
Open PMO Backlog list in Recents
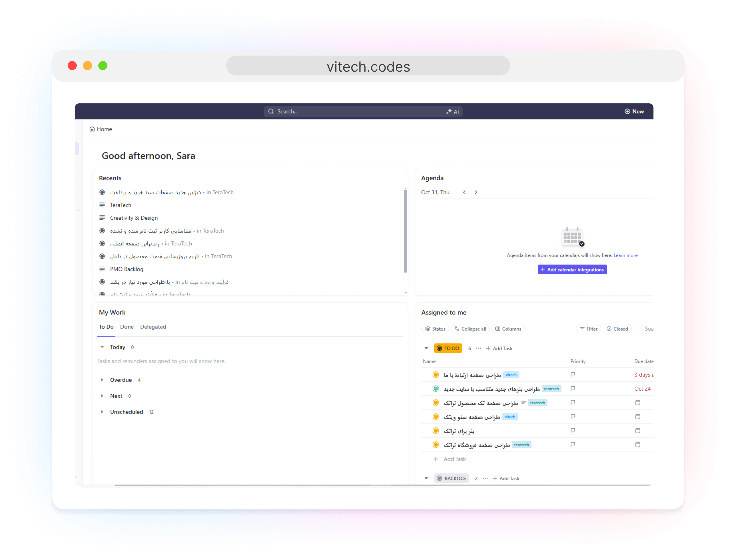pyautogui.click(x=127, y=269)
